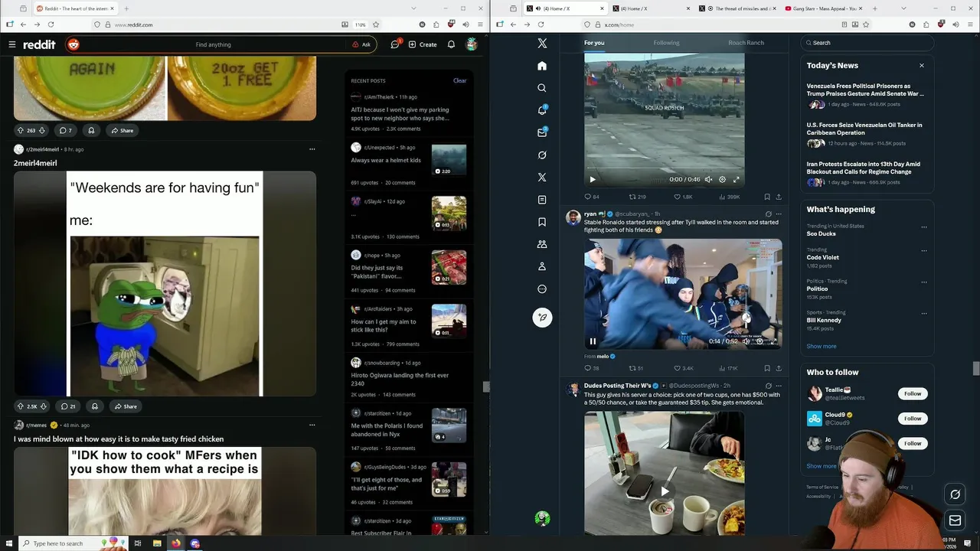Open more options for Code Violet trend
The height and width of the screenshot is (551, 980).
(x=924, y=251)
